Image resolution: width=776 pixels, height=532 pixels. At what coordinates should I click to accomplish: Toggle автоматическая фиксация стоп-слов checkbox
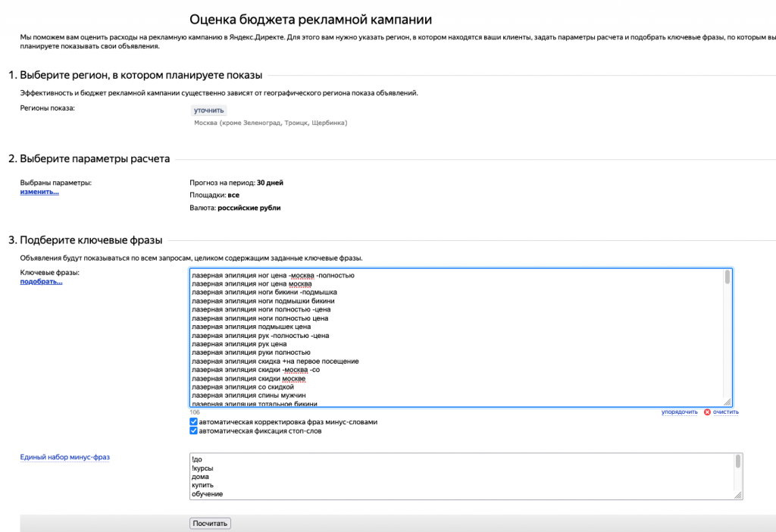[x=193, y=430]
